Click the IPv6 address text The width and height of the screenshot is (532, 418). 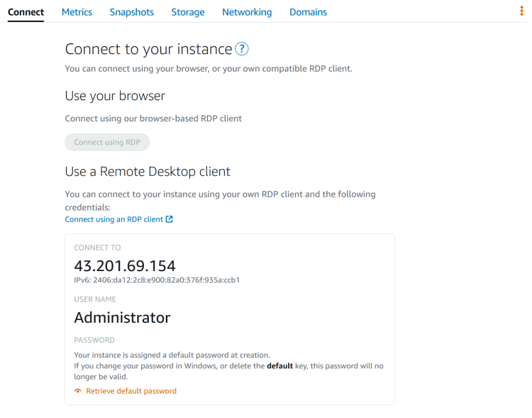[157, 280]
